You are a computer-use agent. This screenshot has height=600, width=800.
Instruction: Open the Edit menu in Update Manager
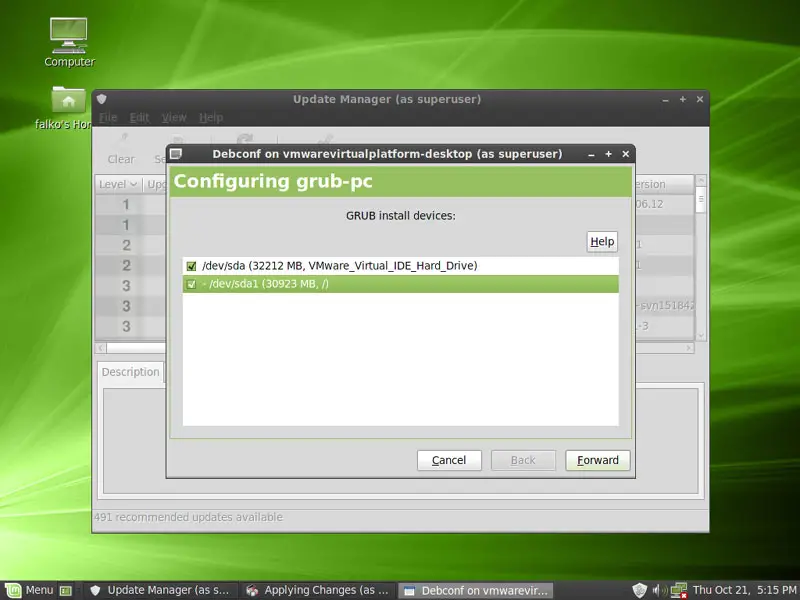click(139, 118)
